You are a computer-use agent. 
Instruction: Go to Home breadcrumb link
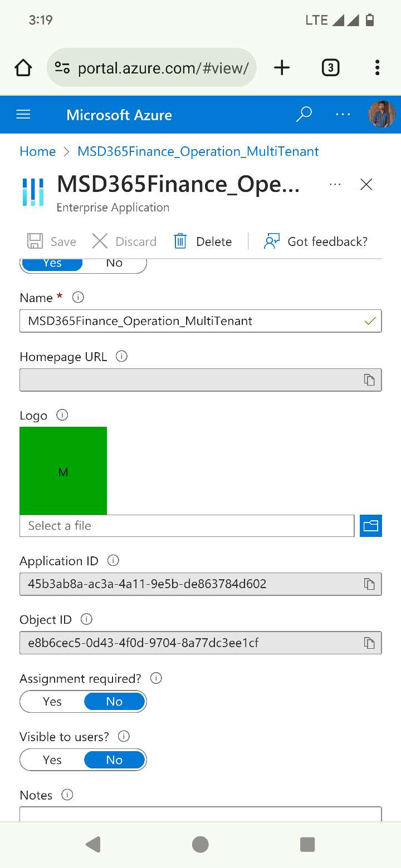(37, 151)
